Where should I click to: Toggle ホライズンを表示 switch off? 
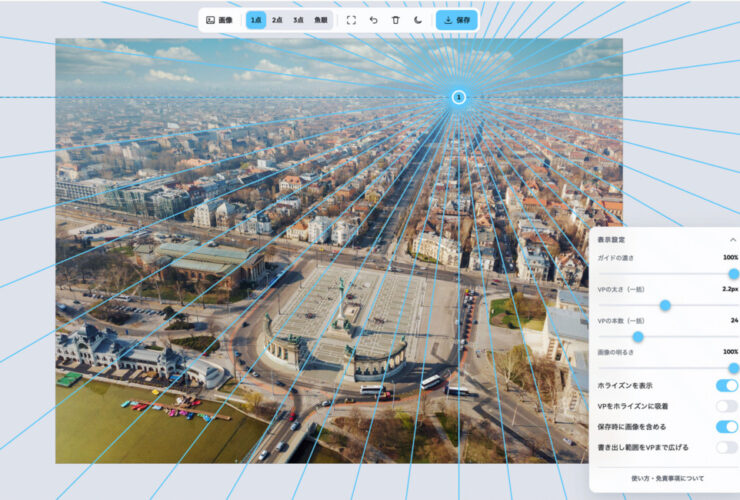point(727,385)
